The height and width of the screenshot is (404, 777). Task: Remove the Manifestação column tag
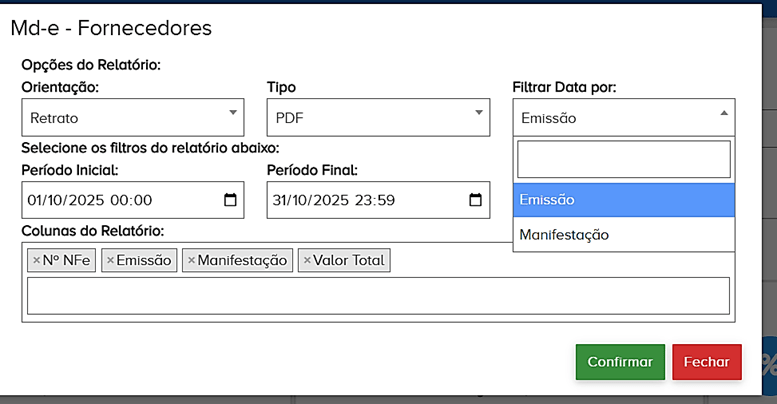pyautogui.click(x=191, y=261)
